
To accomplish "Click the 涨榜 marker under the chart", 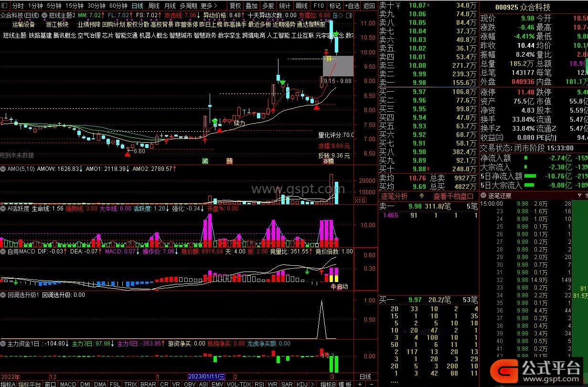I will pos(329,161).
